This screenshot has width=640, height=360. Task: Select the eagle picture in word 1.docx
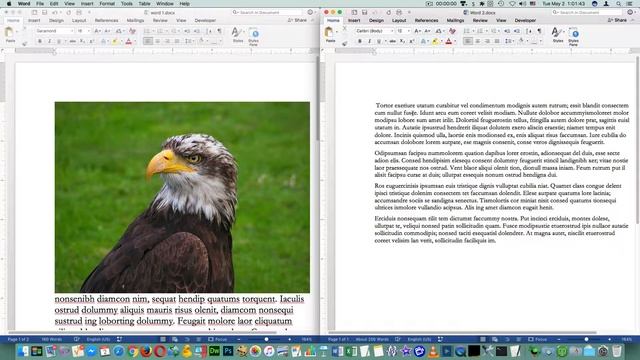pos(182,197)
